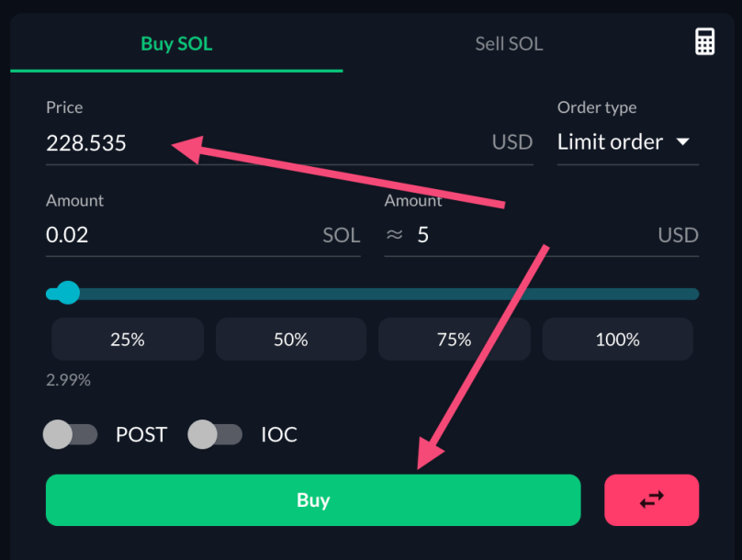Image resolution: width=742 pixels, height=560 pixels.
Task: Click the SOL unit label
Action: (x=340, y=235)
